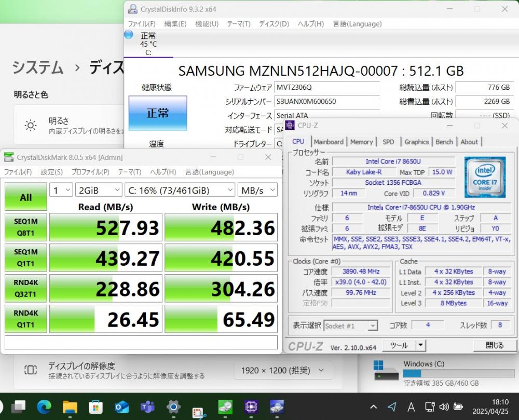The image size is (519, 420).
Task: Click the ツール button in CPU-Z
Action: (x=399, y=345)
